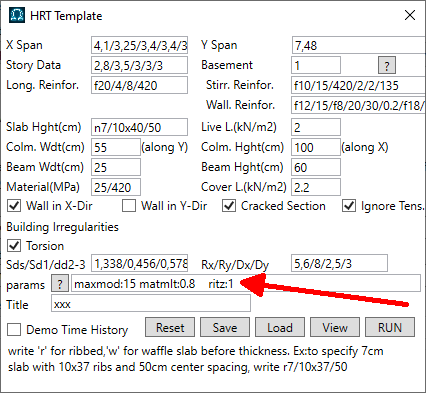Click the Slab Hght(cm) input field
Image resolution: width=426 pixels, height=393 pixels.
[140, 127]
